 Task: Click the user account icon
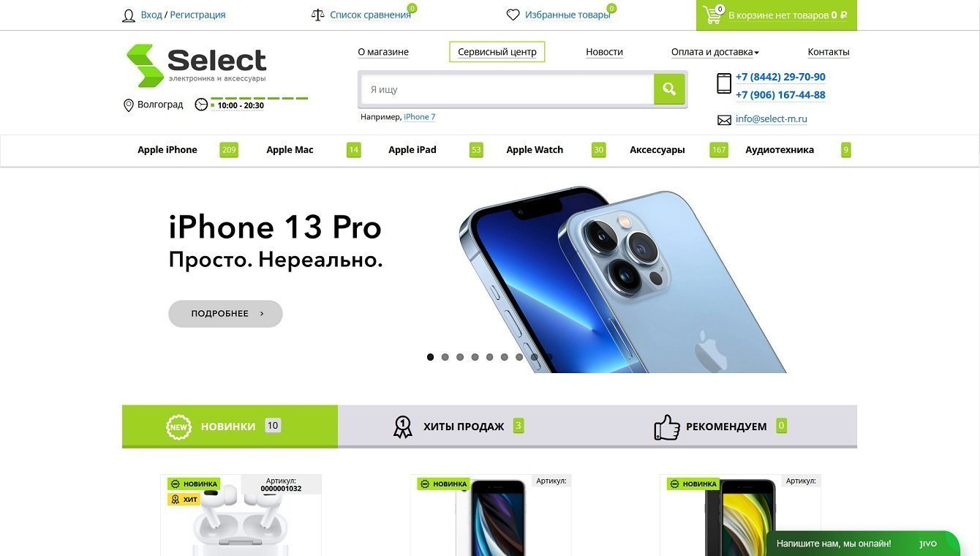coord(129,15)
